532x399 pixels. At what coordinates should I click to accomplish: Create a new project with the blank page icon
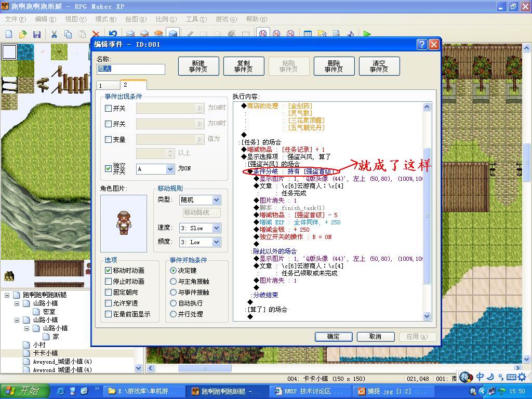pos(9,34)
